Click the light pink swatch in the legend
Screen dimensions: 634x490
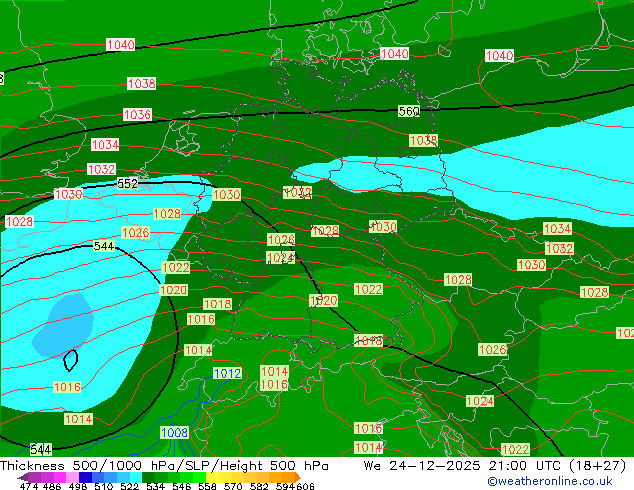tap(72, 477)
